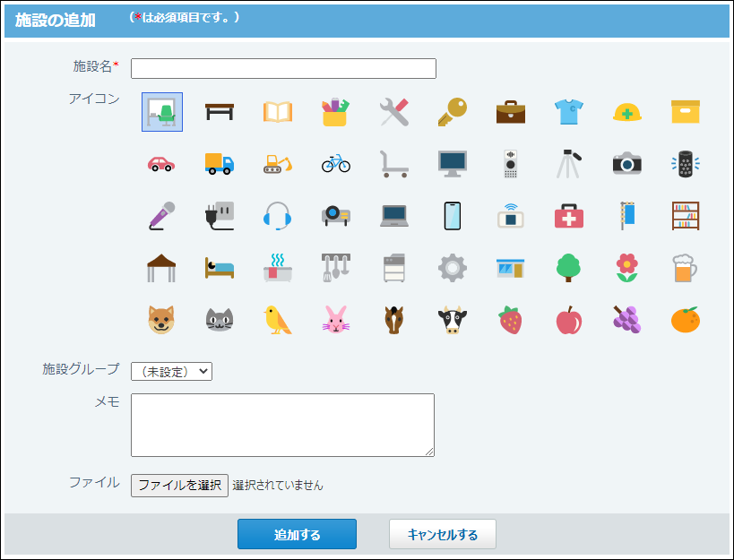Screen dimensions: 734x560
Task: Pick the steaming hot bath icon
Action: pos(278,268)
